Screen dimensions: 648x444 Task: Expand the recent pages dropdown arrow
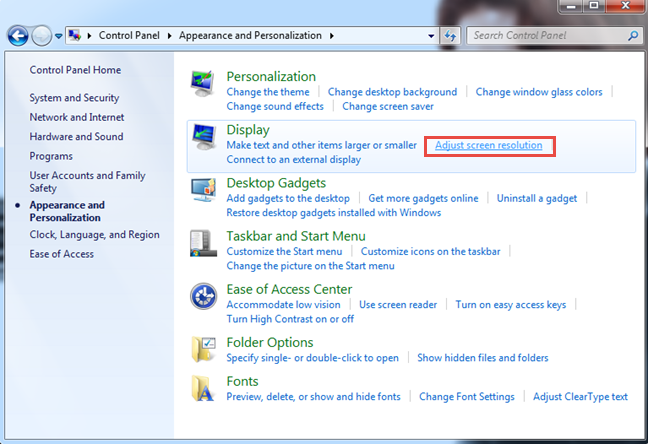(59, 36)
